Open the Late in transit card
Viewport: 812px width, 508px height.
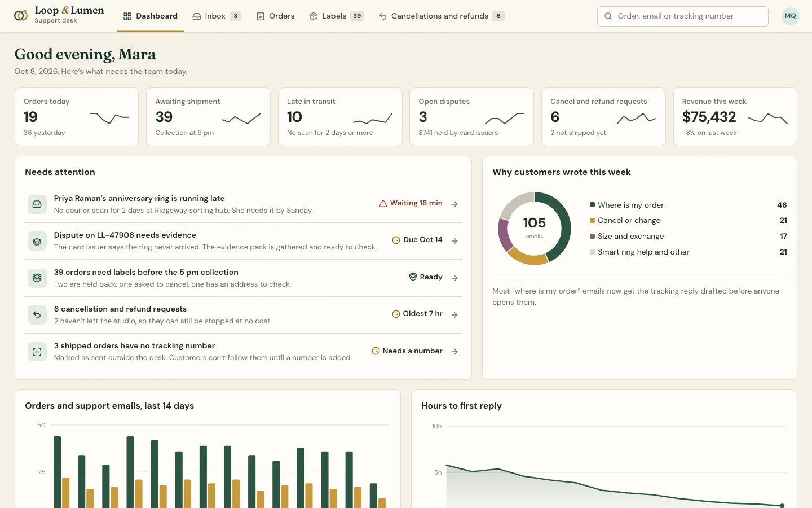(340, 117)
